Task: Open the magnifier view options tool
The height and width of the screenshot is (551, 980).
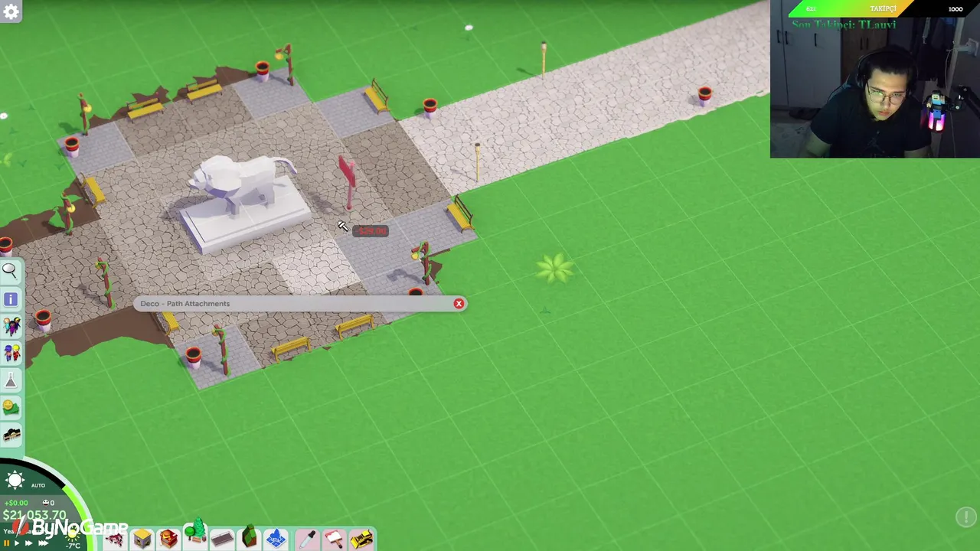Action: coord(11,270)
